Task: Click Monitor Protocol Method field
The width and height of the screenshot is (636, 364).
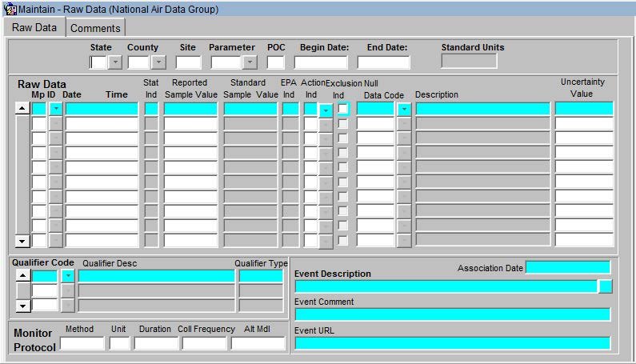Action: click(x=82, y=344)
